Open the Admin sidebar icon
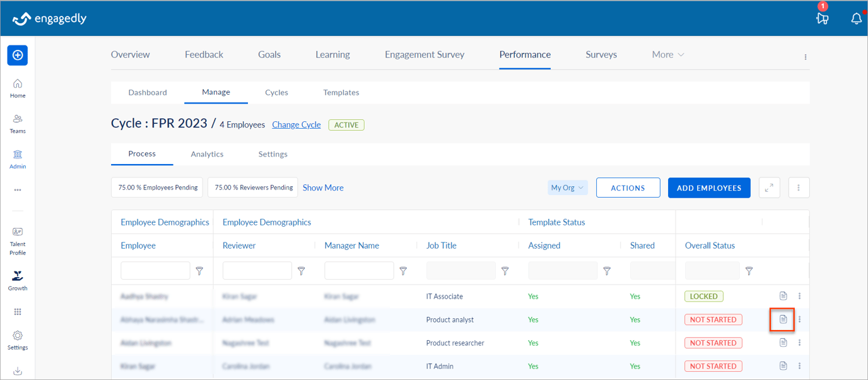868x380 pixels. point(18,158)
